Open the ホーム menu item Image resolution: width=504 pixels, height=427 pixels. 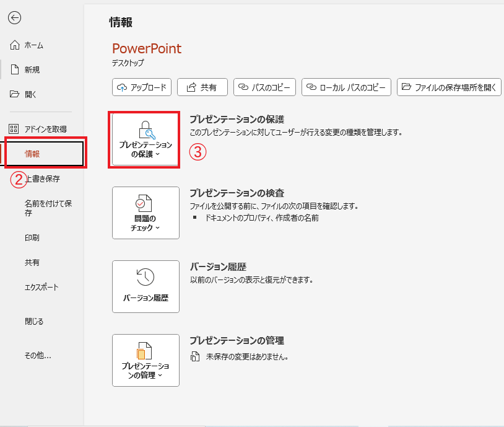tap(34, 45)
